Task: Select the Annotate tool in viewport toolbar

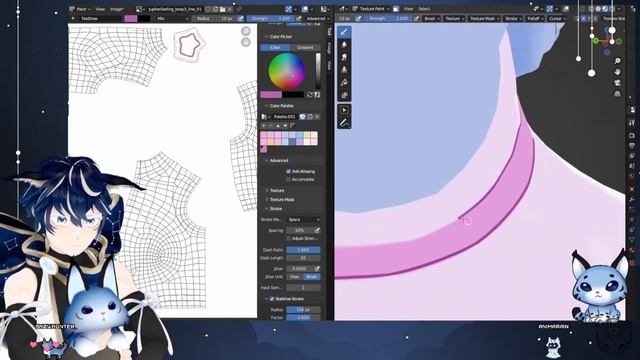Action: (x=344, y=122)
